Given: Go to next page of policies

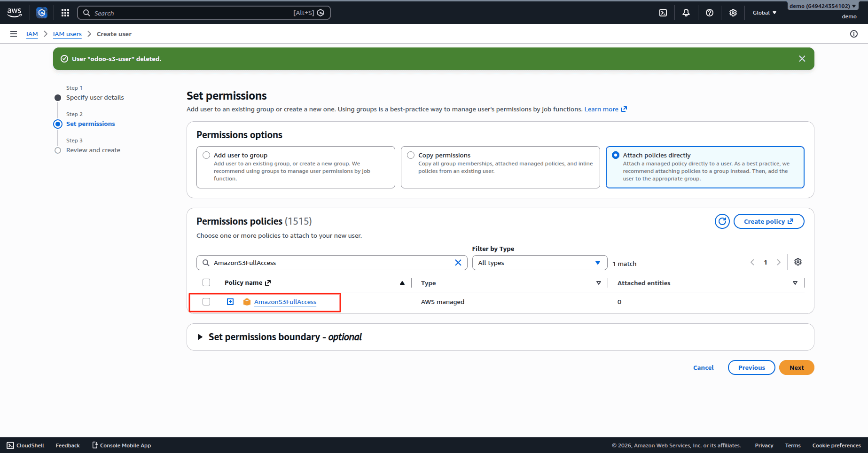Looking at the screenshot, I should [779, 262].
